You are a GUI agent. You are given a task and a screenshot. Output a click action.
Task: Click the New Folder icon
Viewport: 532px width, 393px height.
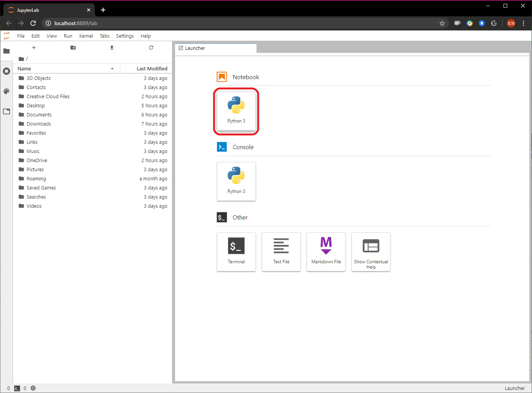pos(73,48)
